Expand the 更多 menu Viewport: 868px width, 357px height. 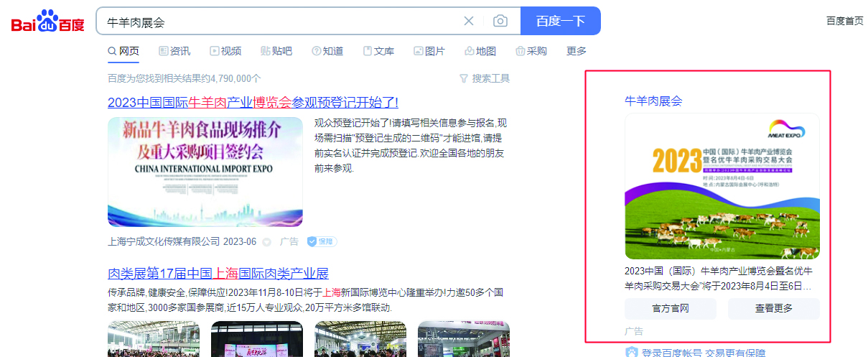(x=577, y=51)
